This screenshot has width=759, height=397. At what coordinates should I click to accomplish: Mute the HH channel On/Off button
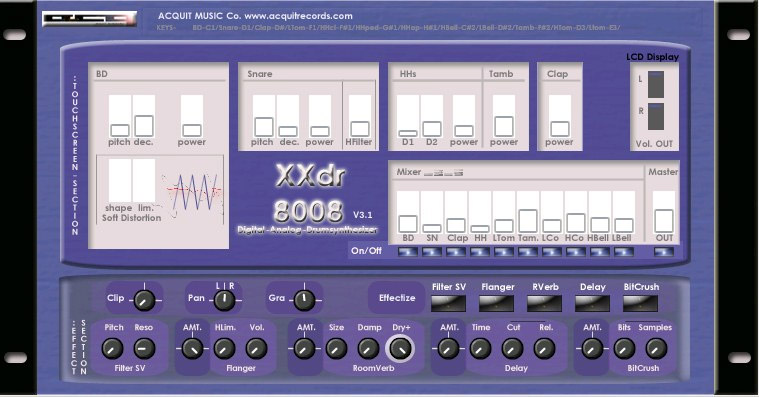(x=480, y=251)
